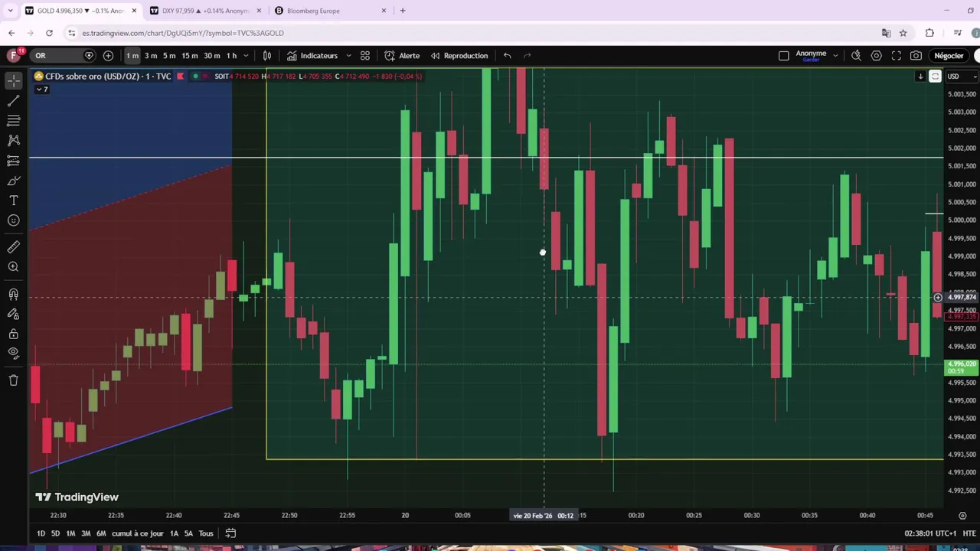The image size is (980, 551).
Task: Toggle magnet mode for drawings
Action: coord(13,294)
